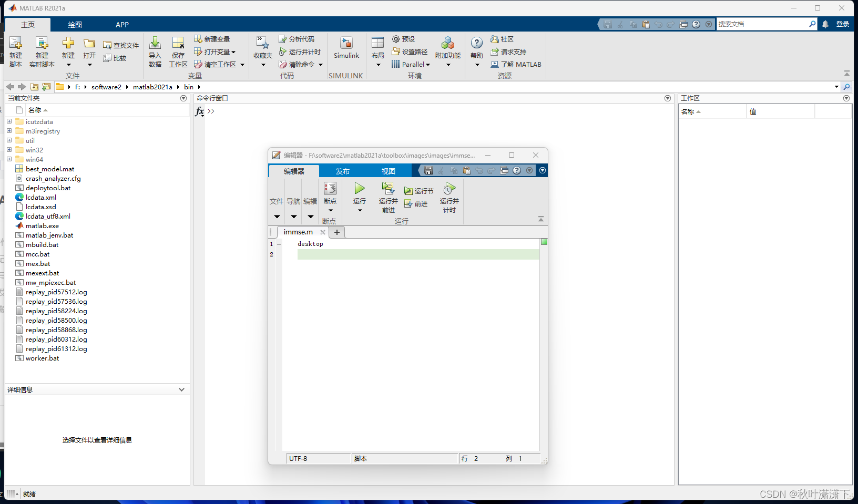Click Learn MATLAB (了解 MATLAB)
The width and height of the screenshot is (858, 504).
pyautogui.click(x=516, y=65)
